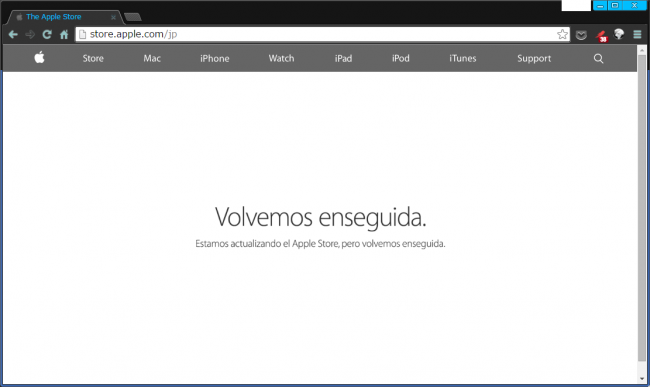Viewport: 650px width, 387px height.
Task: Go to the Watch section
Action: point(281,58)
